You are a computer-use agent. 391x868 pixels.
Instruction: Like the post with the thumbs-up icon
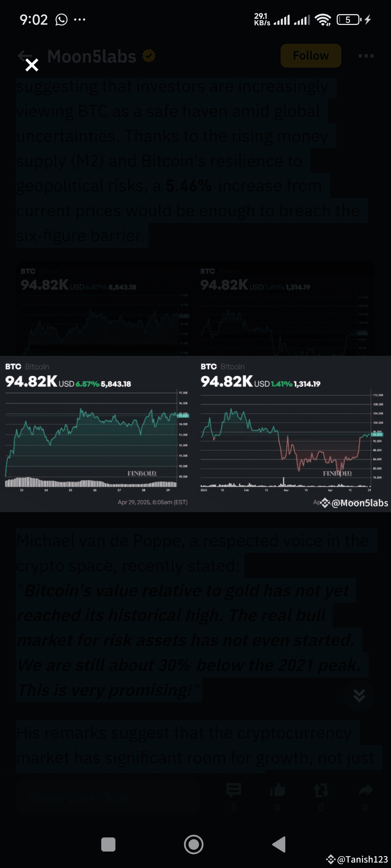pos(277,791)
